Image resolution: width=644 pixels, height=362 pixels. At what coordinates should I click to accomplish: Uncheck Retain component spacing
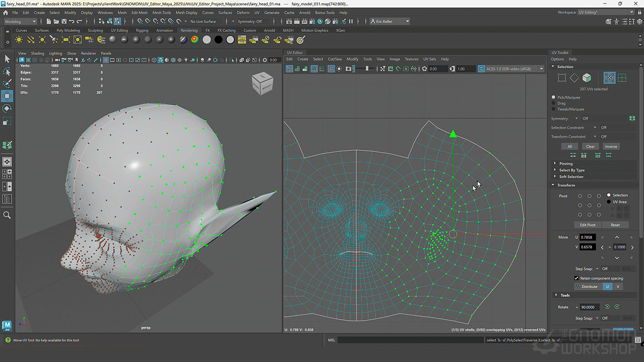577,278
